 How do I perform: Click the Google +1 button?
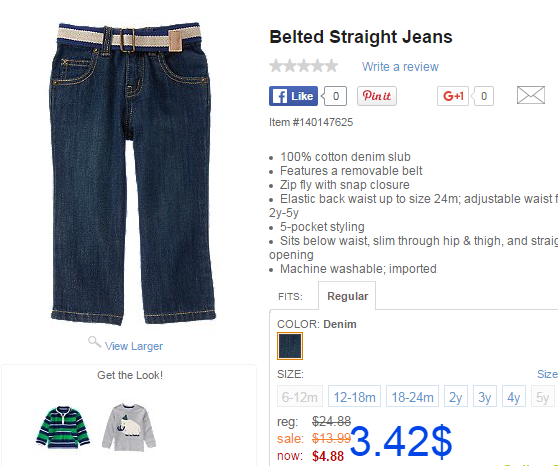click(453, 96)
